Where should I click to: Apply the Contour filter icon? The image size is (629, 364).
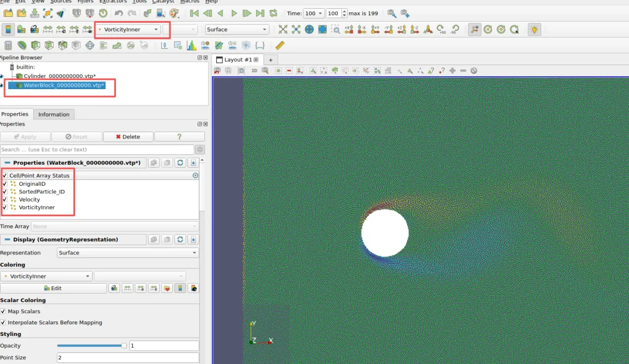point(22,45)
